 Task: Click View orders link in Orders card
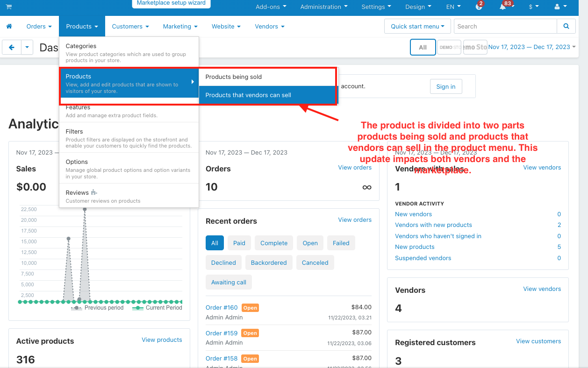[355, 167]
